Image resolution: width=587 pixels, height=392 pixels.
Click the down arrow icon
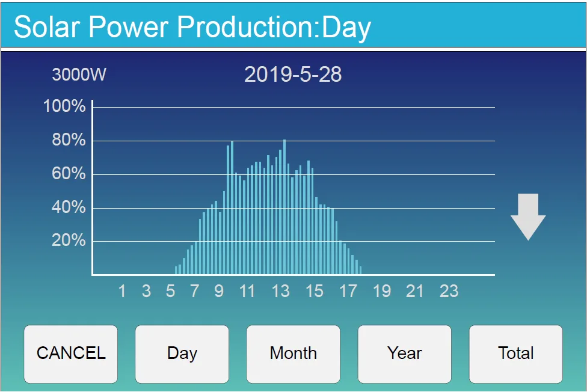[528, 216]
